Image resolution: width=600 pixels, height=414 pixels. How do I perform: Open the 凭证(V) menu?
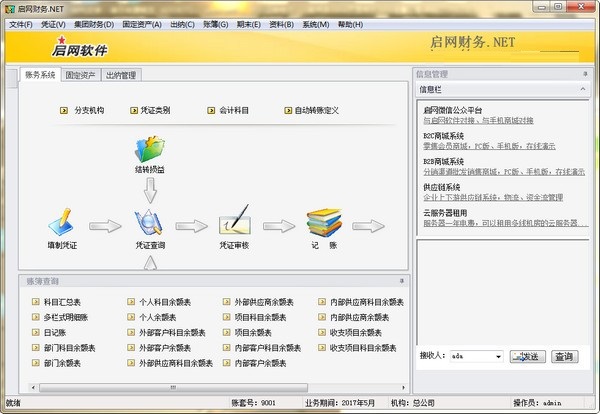53,24
